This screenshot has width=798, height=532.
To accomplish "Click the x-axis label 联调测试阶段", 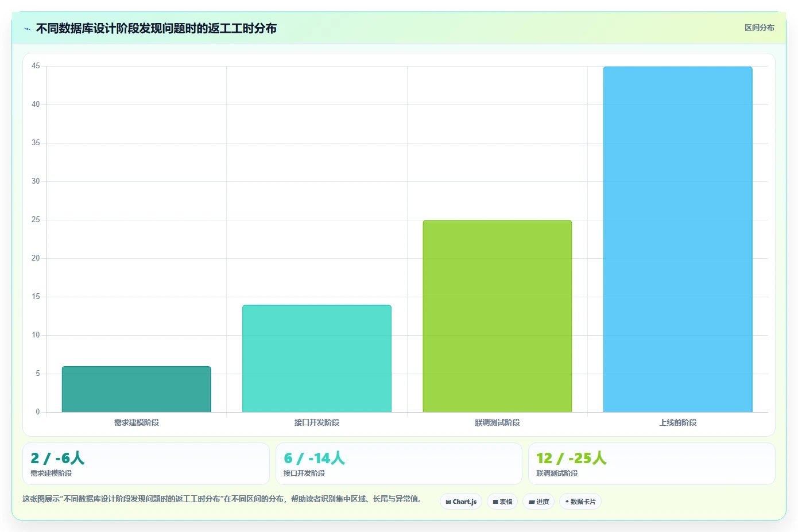I will click(x=497, y=422).
